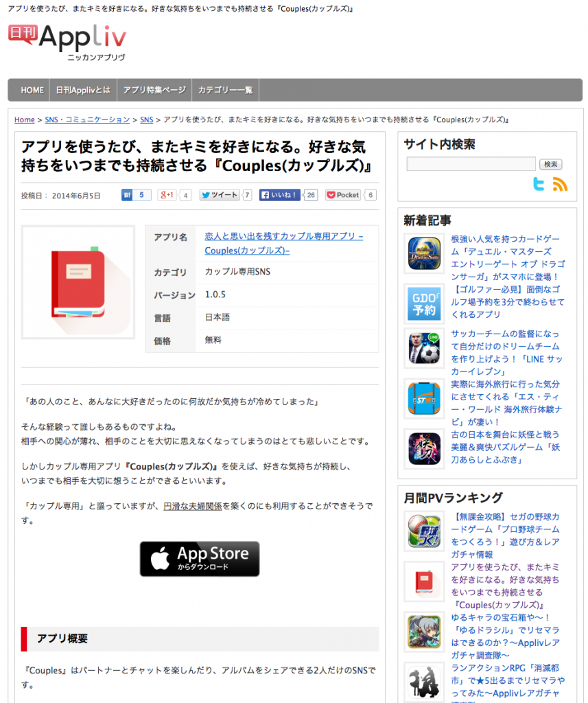
Task: Open the Couples ranking article link
Action: (x=506, y=586)
